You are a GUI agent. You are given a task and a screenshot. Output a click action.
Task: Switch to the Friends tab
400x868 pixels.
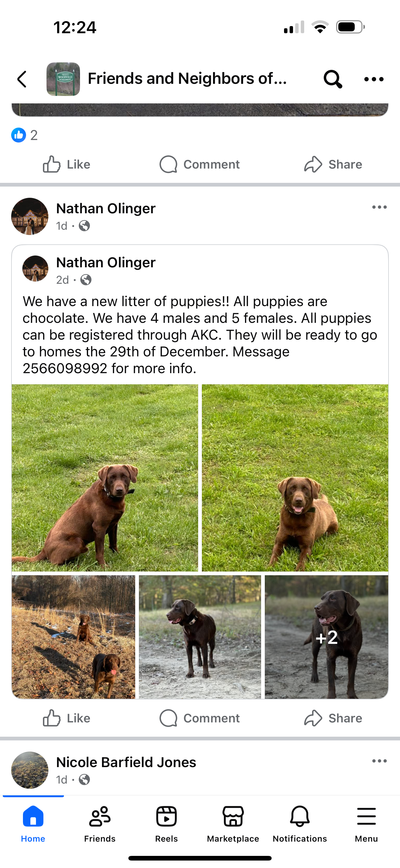pyautogui.click(x=100, y=824)
